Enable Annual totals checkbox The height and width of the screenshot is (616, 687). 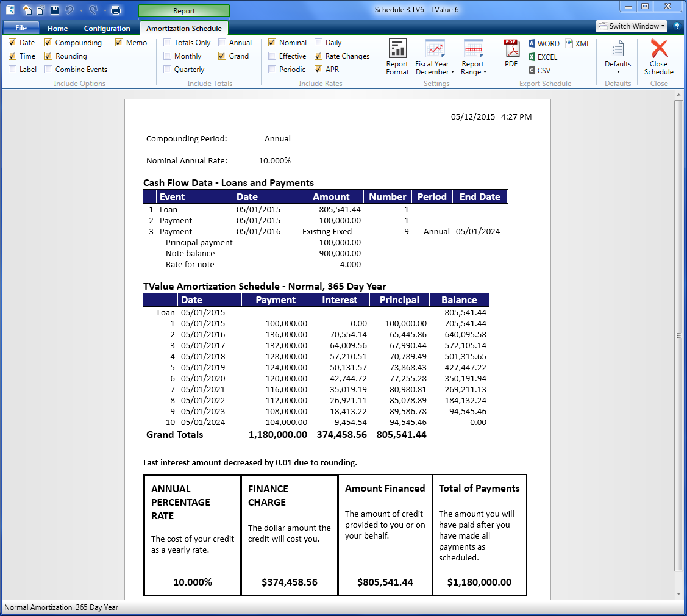(x=222, y=43)
